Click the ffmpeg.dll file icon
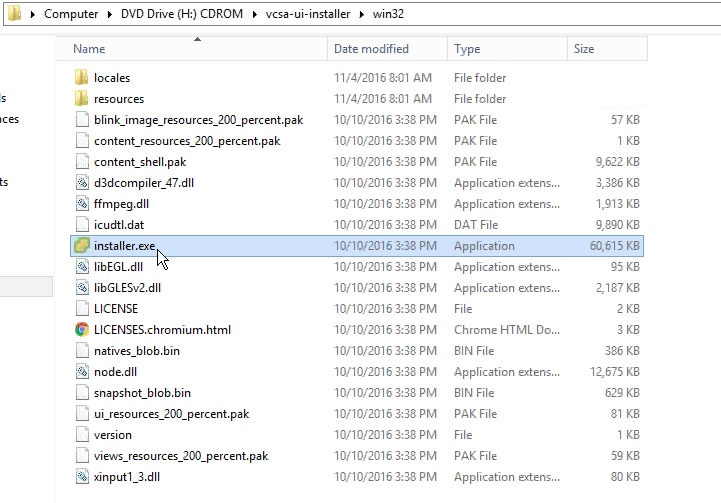This screenshot has height=503, width=721. click(x=82, y=204)
